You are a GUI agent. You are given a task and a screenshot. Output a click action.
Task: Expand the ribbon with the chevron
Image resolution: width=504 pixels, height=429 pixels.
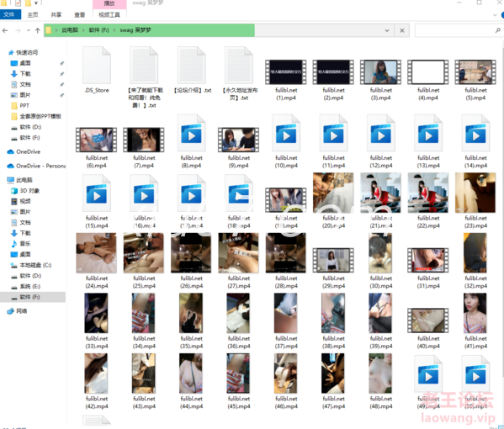(x=495, y=15)
